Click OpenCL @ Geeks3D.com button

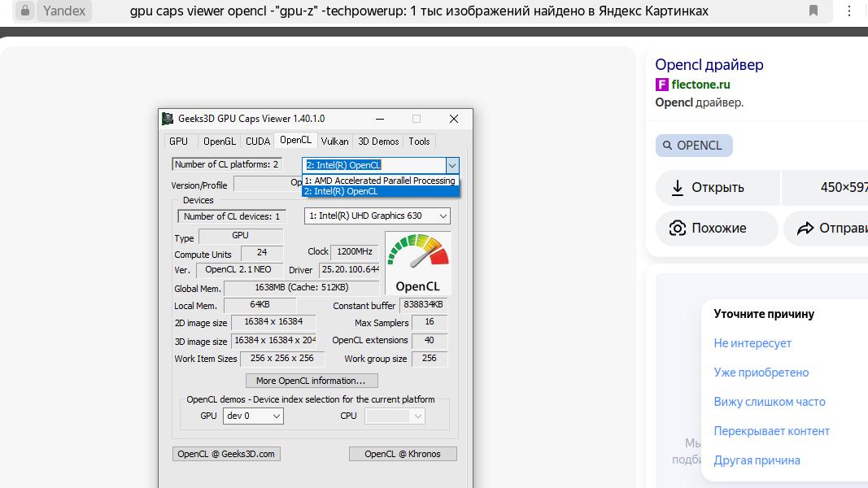click(x=226, y=454)
